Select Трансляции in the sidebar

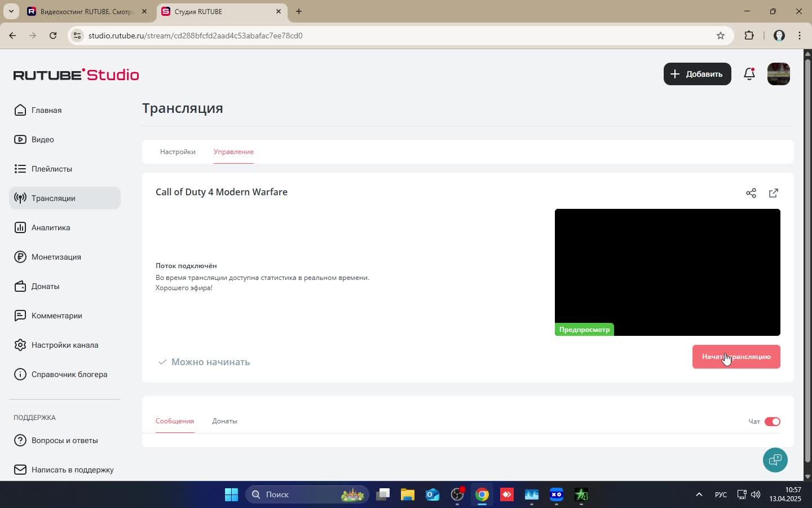tap(64, 198)
